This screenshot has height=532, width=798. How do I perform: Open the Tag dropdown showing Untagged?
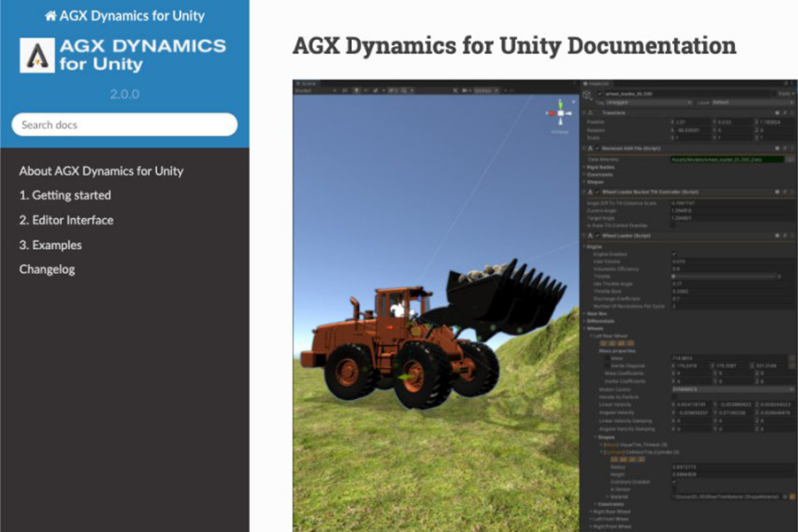click(649, 102)
